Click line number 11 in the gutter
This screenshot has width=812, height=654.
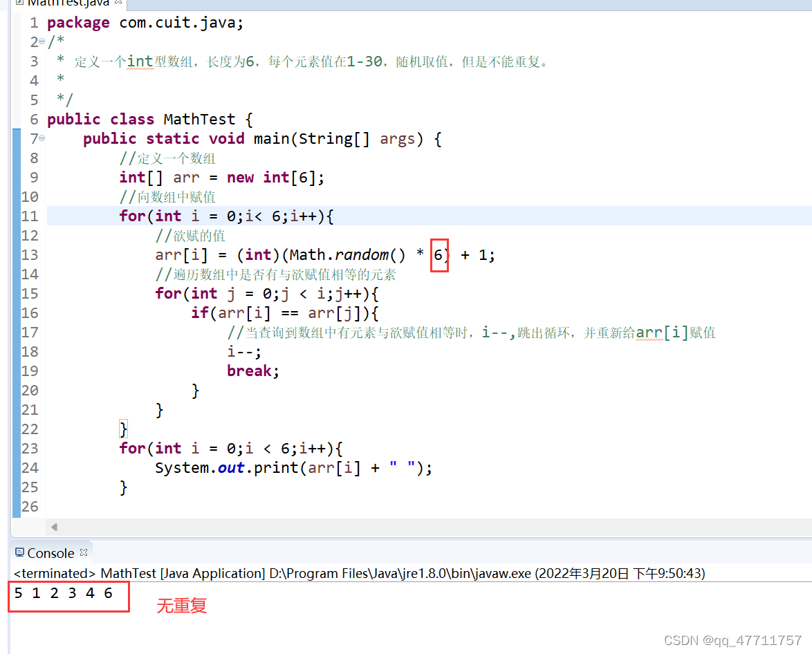pyautogui.click(x=30, y=216)
